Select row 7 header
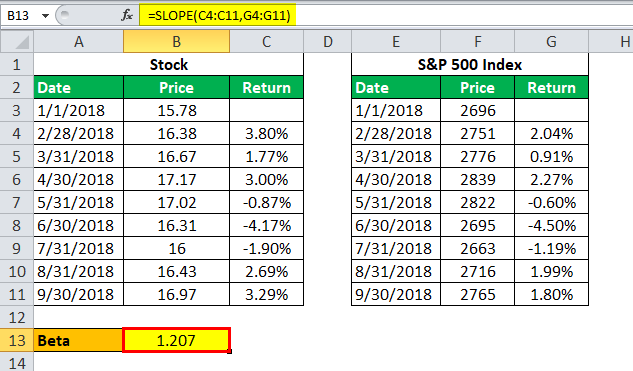Viewport: 633px width, 371px height. [17, 202]
